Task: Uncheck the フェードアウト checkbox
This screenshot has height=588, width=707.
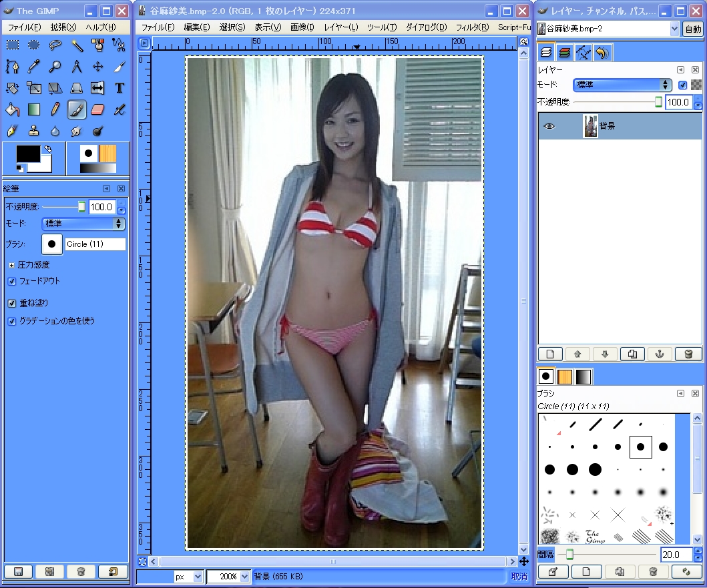Action: (12, 281)
